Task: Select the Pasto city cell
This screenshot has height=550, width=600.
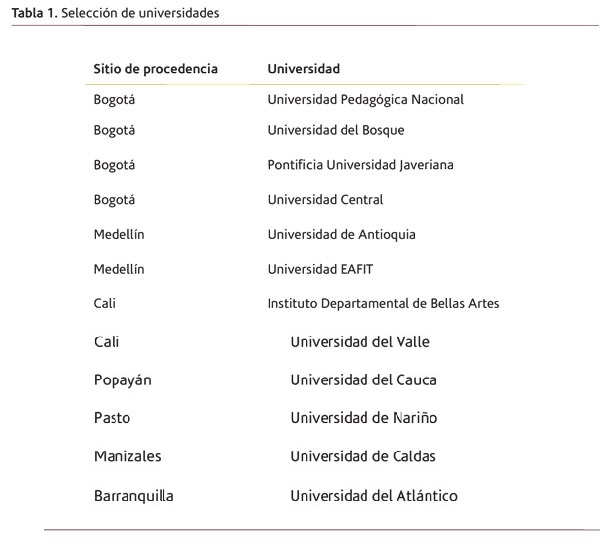Action: 112,418
